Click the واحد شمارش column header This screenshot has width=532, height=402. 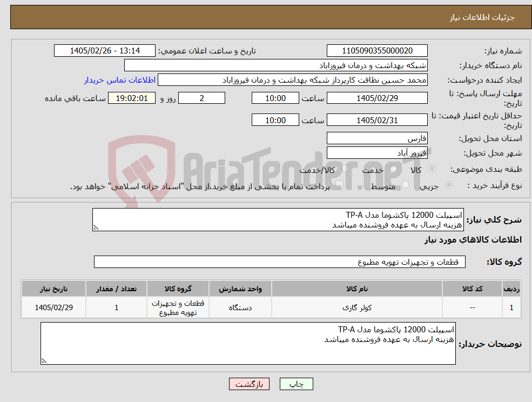click(240, 289)
